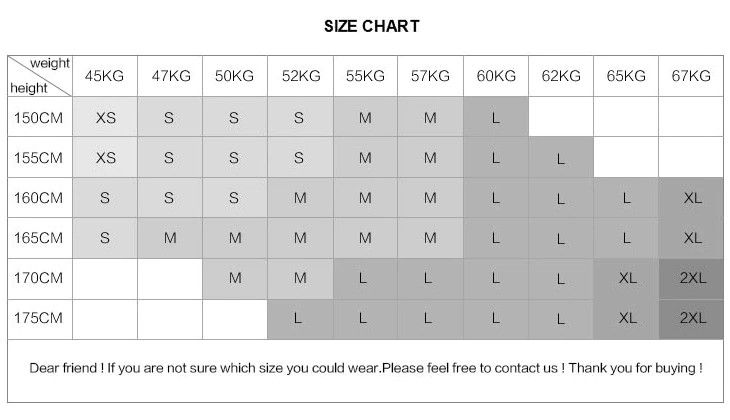This screenshot has height=420, width=730.
Task: Click the 'Dear friend' contact note text
Action: 365,368
